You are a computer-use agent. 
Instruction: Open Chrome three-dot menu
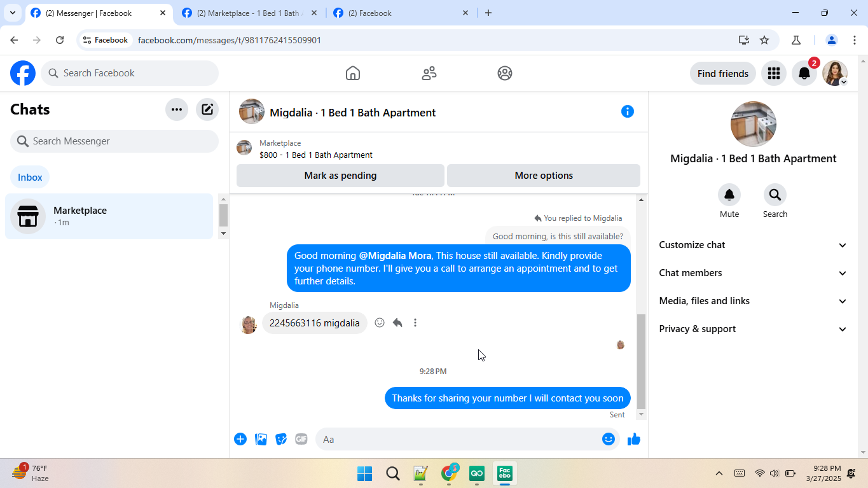tap(854, 40)
